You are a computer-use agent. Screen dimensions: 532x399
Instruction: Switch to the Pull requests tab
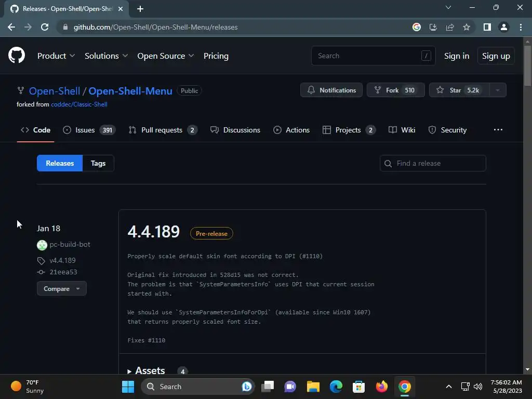pyautogui.click(x=163, y=130)
